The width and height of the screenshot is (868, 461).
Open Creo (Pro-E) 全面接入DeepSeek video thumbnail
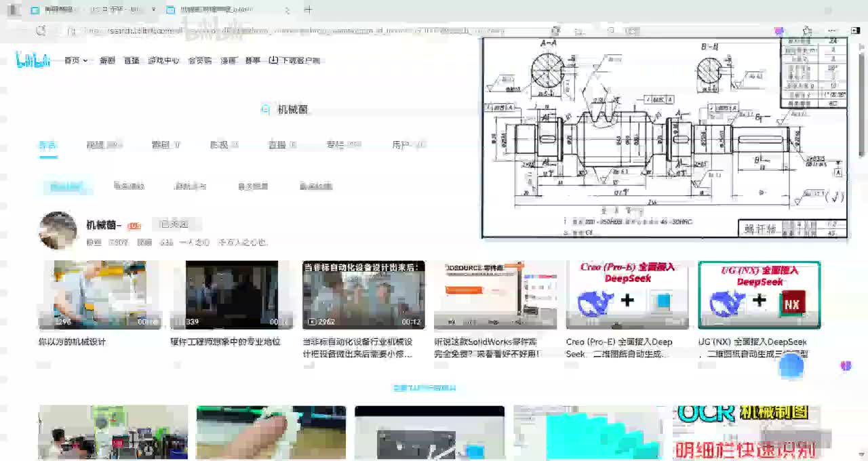[x=627, y=295]
